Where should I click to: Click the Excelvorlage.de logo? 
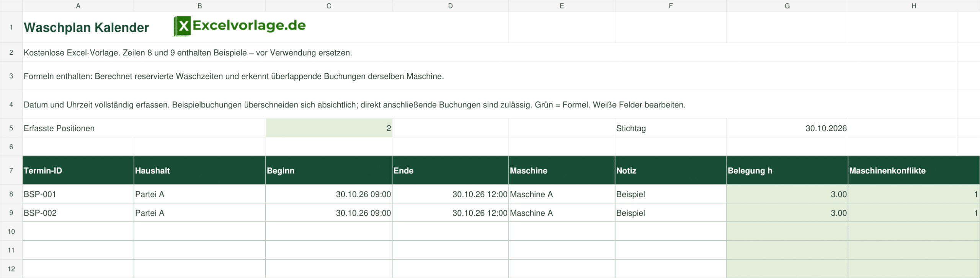pyautogui.click(x=240, y=26)
